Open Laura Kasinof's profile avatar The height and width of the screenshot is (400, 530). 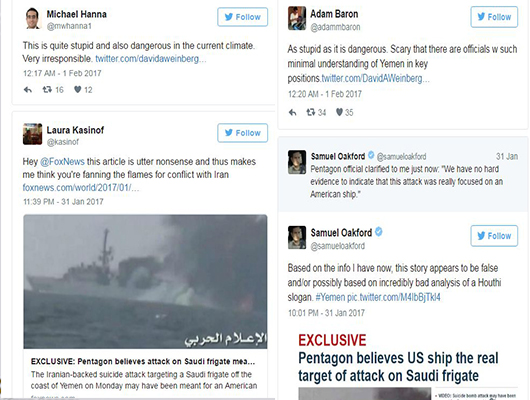[x=32, y=134]
